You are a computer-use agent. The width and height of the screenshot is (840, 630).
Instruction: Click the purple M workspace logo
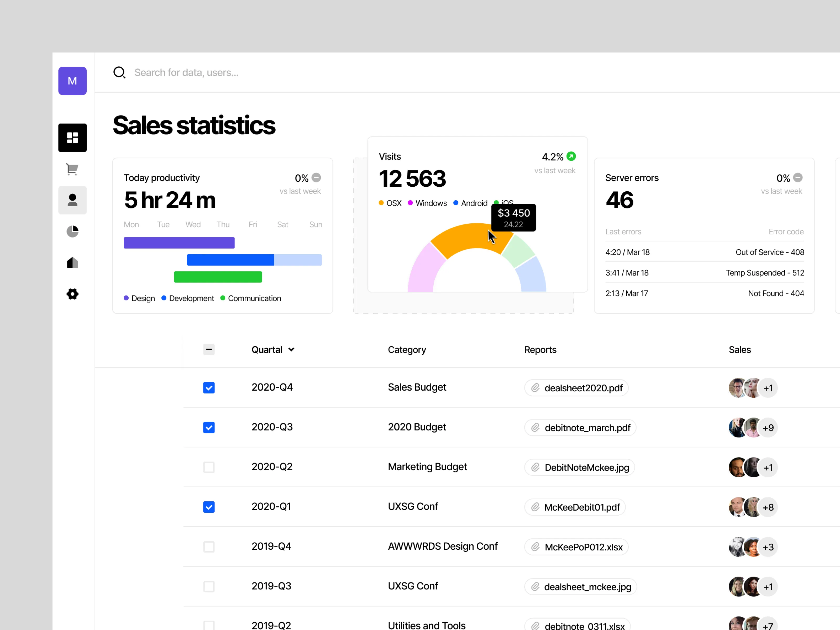click(72, 81)
